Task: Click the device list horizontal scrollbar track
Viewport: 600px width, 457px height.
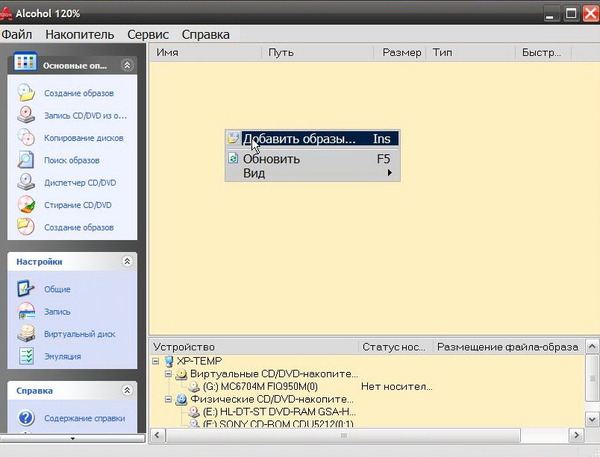Action: [x=545, y=435]
